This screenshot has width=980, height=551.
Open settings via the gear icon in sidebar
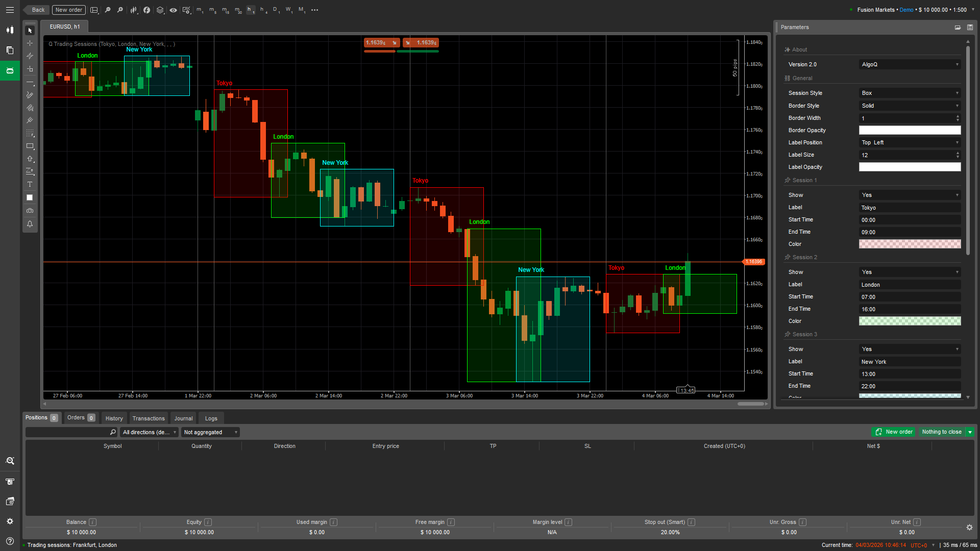pyautogui.click(x=10, y=521)
